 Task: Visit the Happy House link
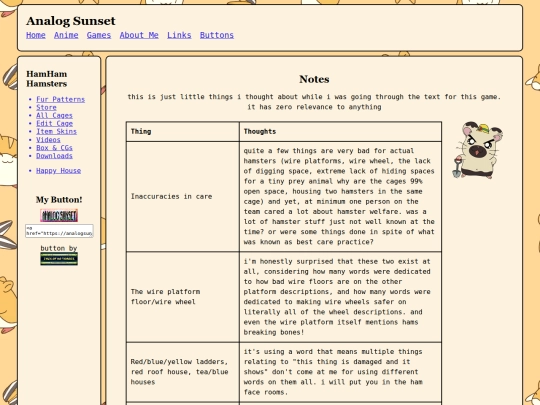[x=59, y=171]
